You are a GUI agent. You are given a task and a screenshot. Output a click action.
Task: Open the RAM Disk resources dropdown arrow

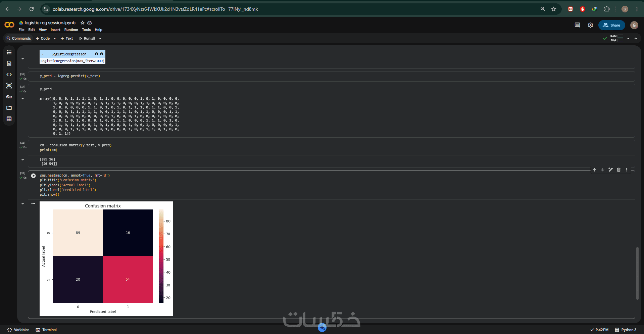[x=628, y=39]
